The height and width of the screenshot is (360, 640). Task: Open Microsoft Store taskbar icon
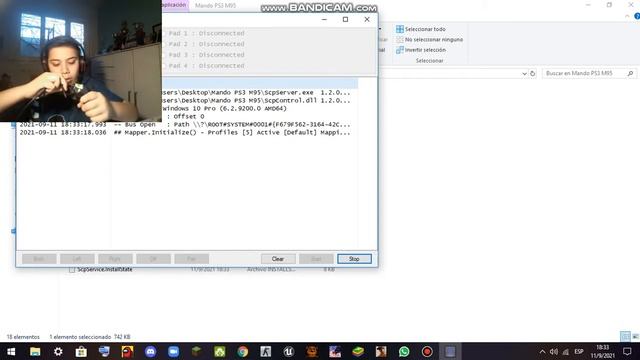click(x=81, y=351)
